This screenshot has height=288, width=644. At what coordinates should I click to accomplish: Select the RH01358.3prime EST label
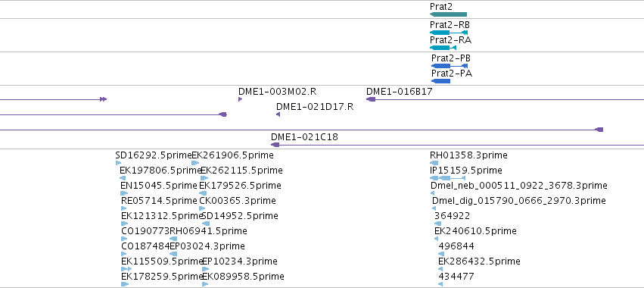point(468,155)
